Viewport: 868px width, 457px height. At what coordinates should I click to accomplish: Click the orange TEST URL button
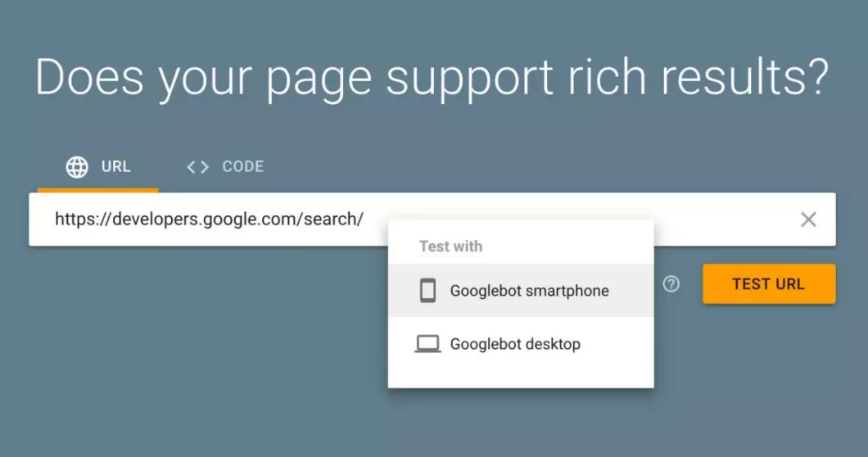pos(769,283)
